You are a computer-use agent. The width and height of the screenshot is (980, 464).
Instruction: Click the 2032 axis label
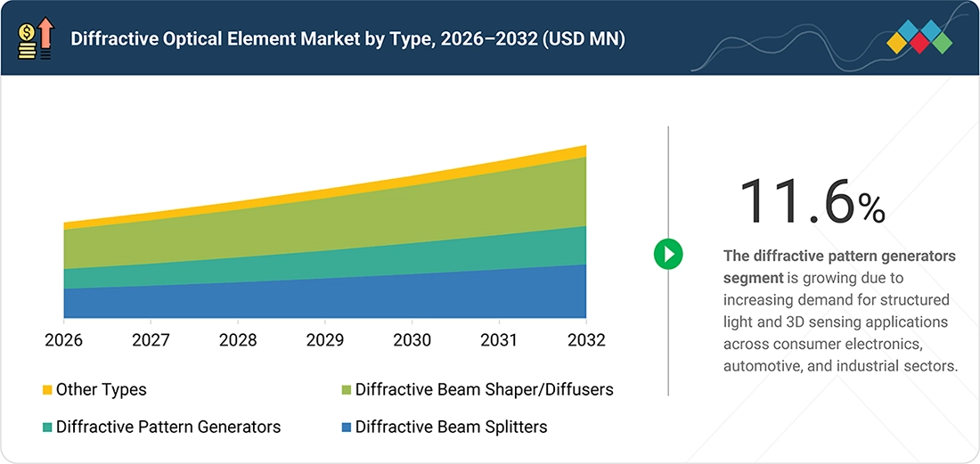click(x=585, y=340)
